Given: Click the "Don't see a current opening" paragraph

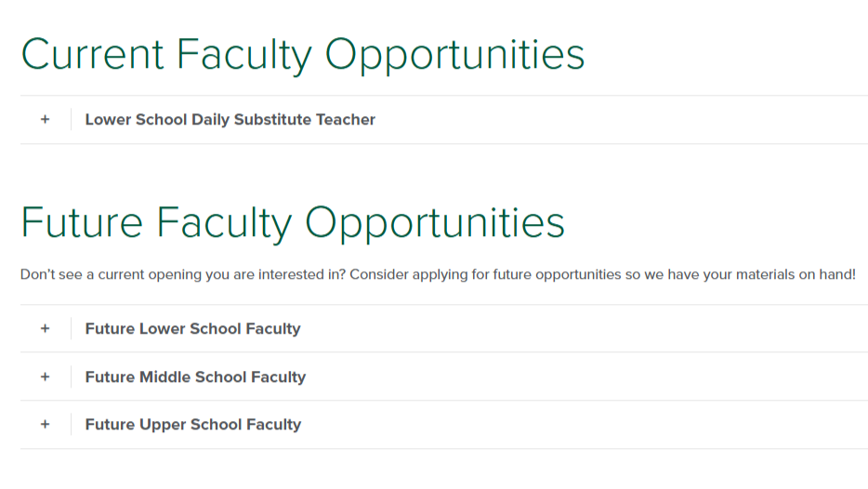Looking at the screenshot, I should coord(437,275).
